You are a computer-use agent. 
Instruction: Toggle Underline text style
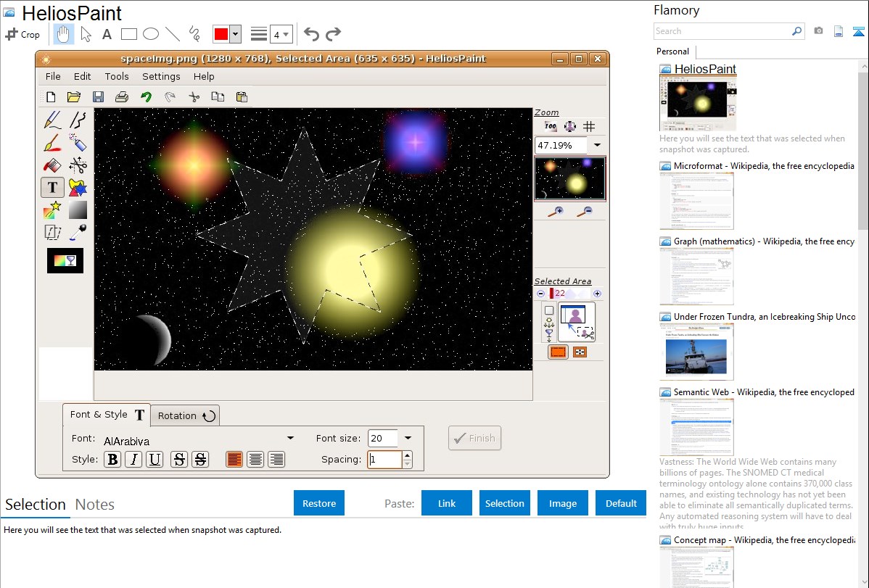click(155, 460)
